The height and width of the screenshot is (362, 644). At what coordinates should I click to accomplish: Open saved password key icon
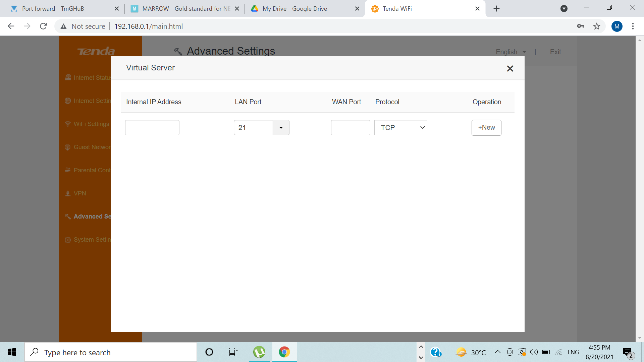(x=581, y=26)
